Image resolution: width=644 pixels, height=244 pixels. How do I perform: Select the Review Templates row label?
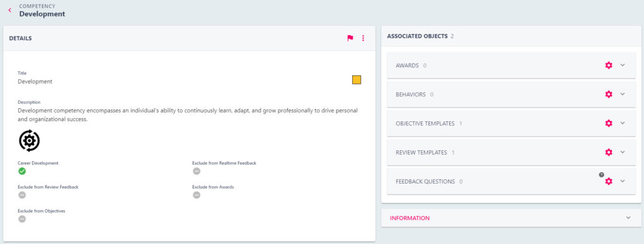421,152
